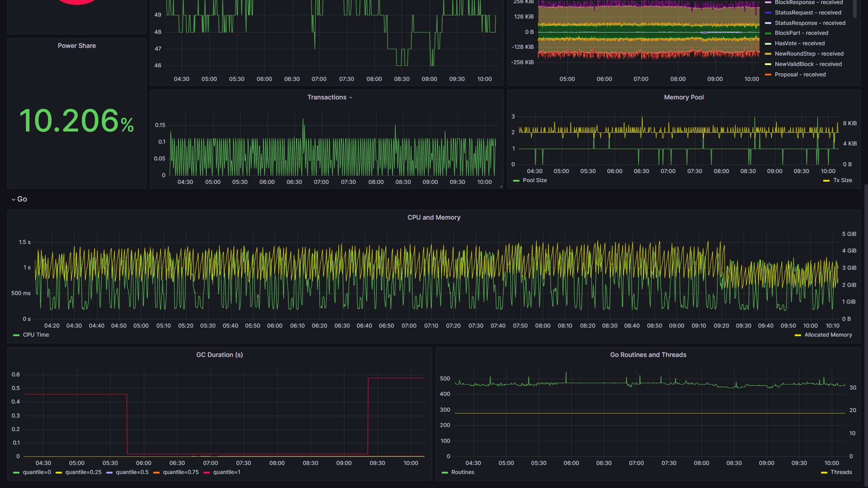Click the quantile=0.75 orange legend color icon

pyautogui.click(x=156, y=473)
